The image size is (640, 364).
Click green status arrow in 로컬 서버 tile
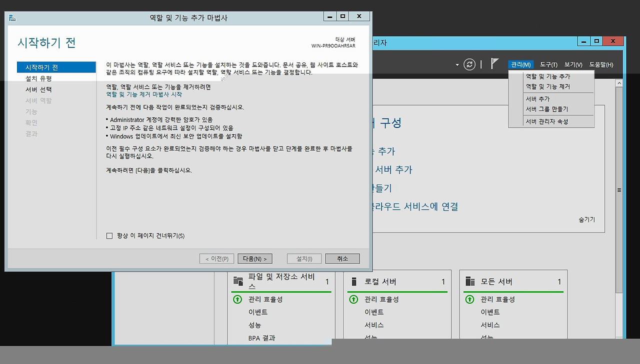[x=353, y=299]
